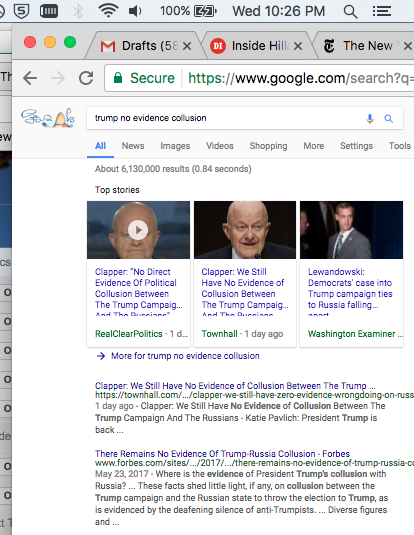
Task: Open Notification Center list icon
Action: point(381,11)
